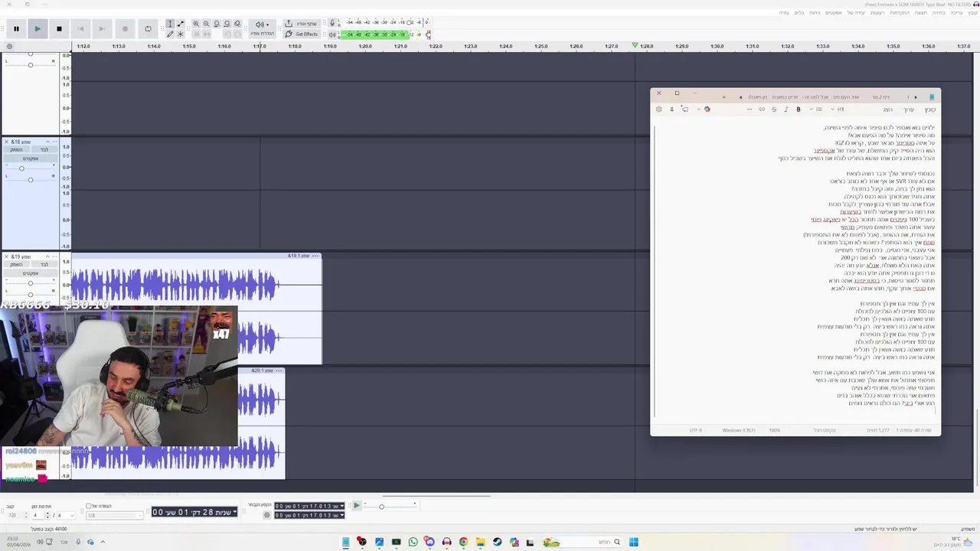The image size is (980, 551).
Task: Click the Notepad account icon
Action: point(672,109)
